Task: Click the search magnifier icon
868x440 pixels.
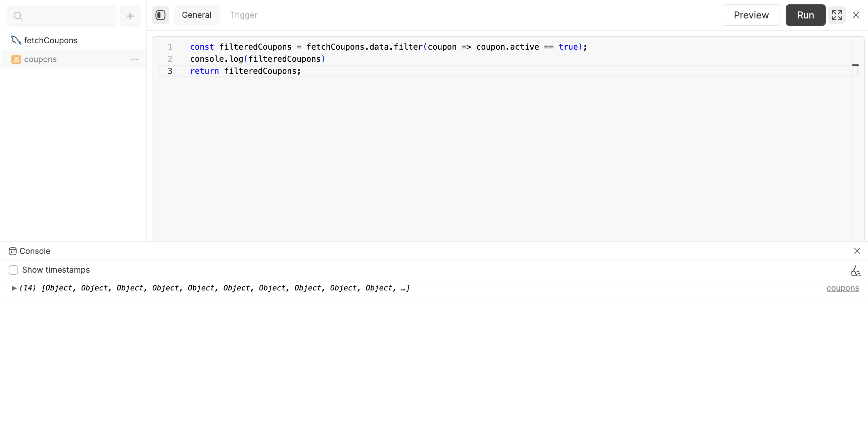Action: tap(18, 16)
